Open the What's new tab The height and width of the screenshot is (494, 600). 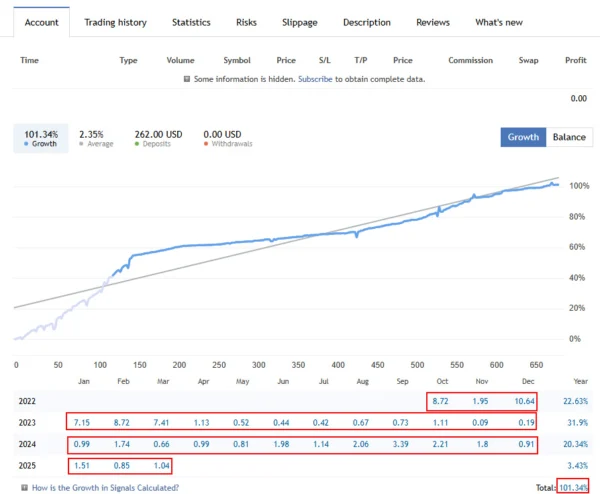click(x=497, y=22)
